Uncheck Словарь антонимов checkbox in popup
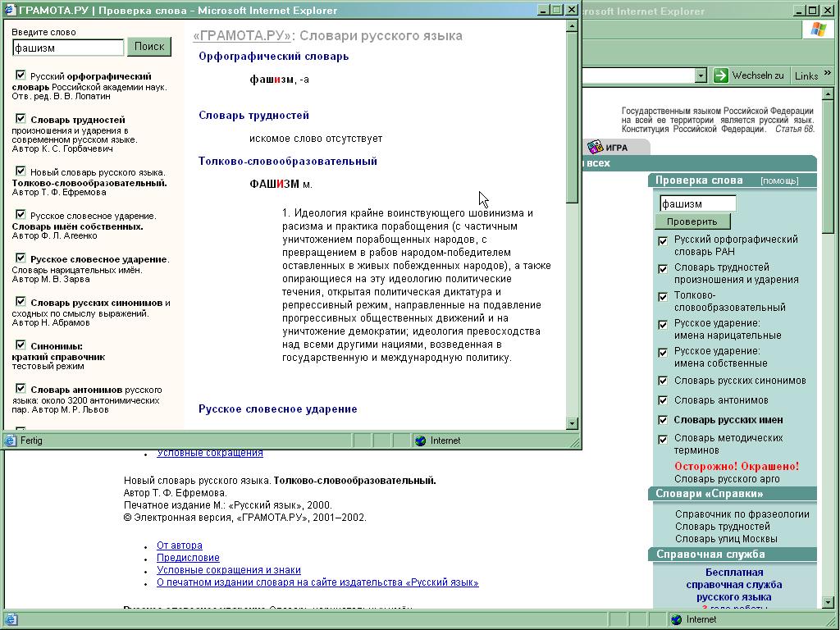The width and height of the screenshot is (840, 630). [21, 388]
